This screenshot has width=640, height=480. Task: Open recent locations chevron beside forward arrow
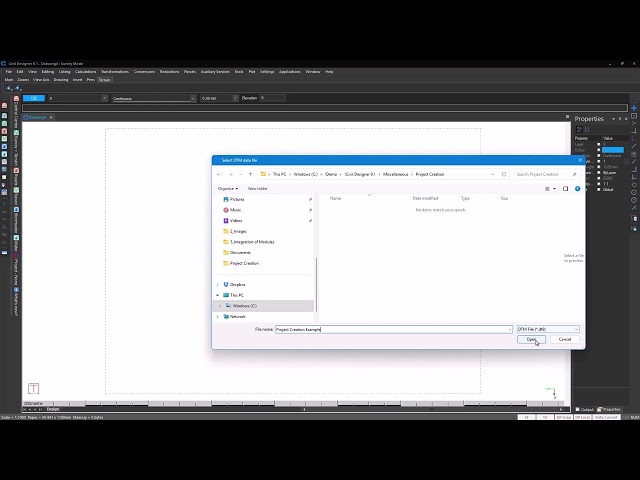click(240, 174)
